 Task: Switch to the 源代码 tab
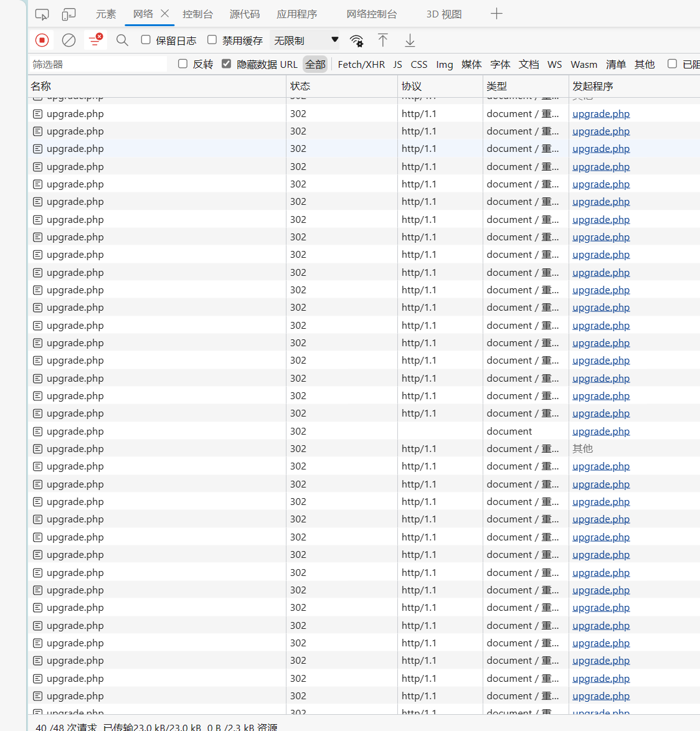tap(244, 14)
